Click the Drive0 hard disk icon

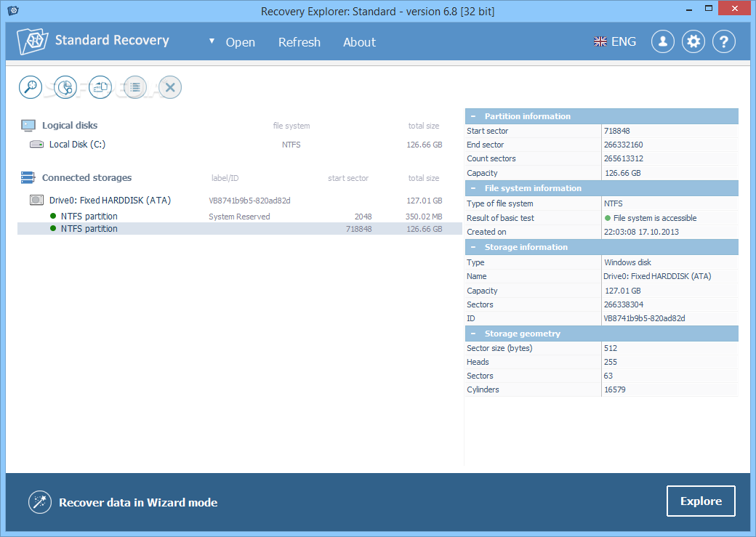click(x=36, y=200)
